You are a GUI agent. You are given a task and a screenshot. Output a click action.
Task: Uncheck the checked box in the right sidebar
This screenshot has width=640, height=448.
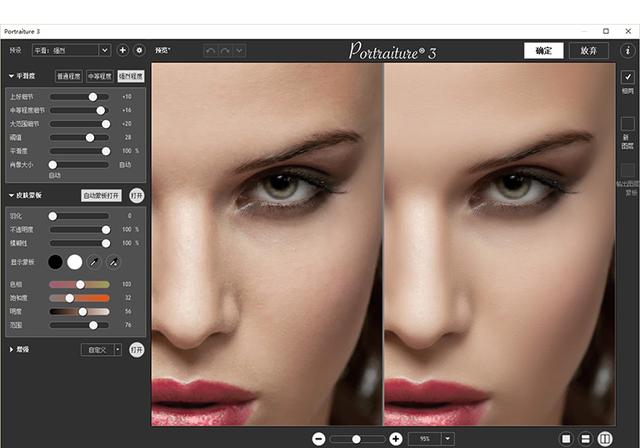pos(628,77)
